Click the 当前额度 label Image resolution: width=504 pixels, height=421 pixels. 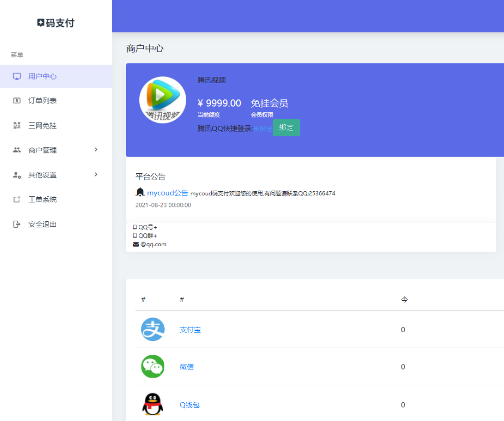(x=209, y=115)
